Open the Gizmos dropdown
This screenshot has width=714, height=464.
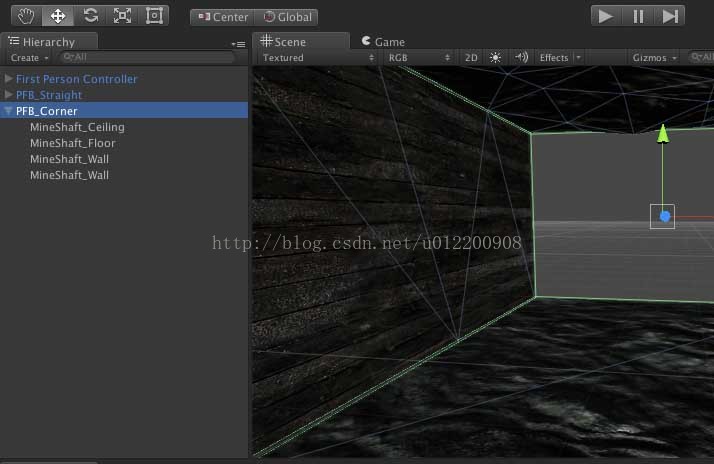654,58
